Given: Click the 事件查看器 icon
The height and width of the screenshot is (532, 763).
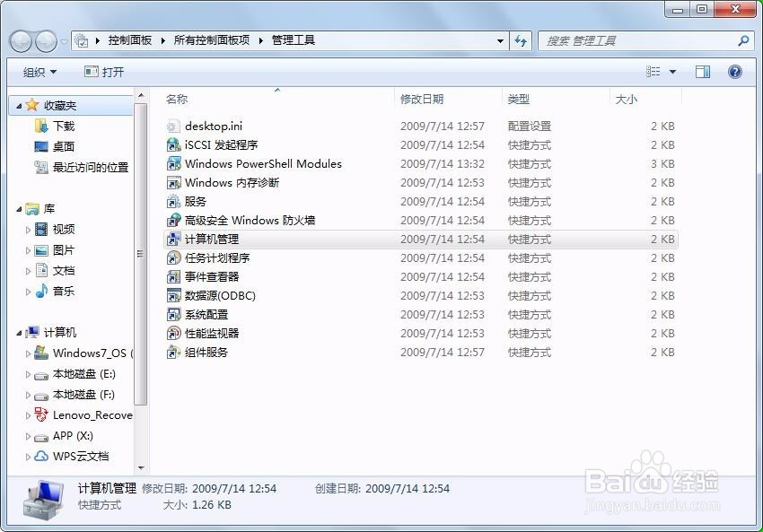Looking at the screenshot, I should pos(173,276).
